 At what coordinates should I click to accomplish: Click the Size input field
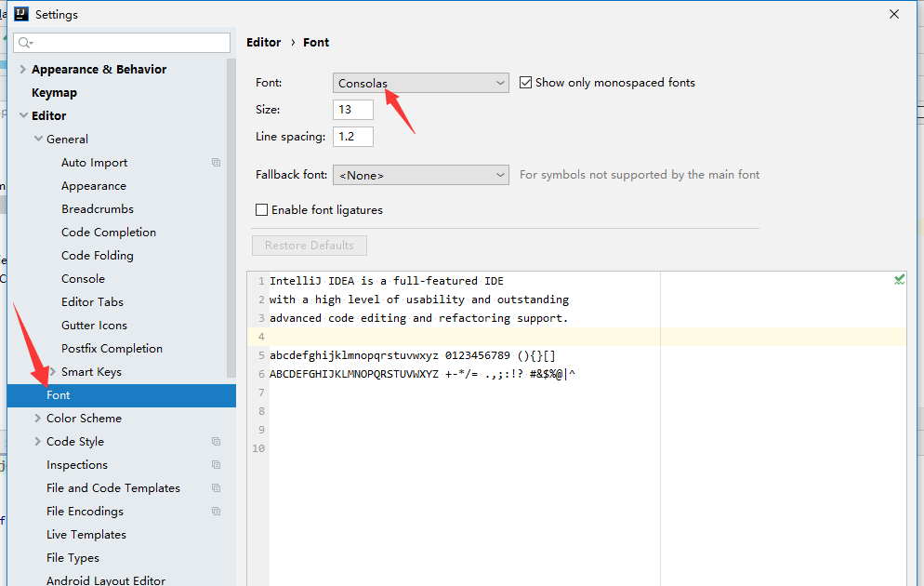click(x=353, y=110)
